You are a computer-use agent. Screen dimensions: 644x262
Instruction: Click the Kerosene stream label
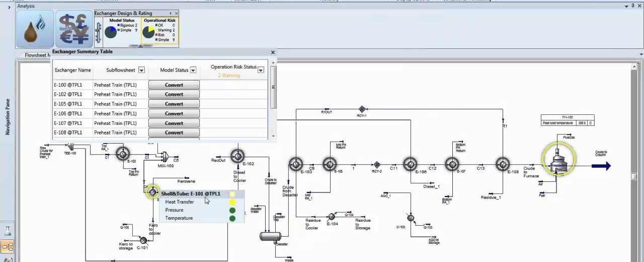pyautogui.click(x=186, y=181)
